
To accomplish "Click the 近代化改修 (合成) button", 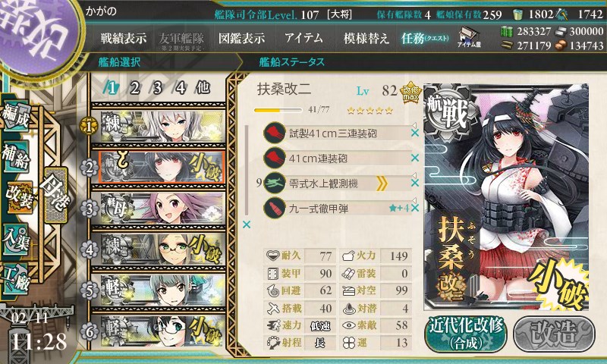I will [x=465, y=334].
